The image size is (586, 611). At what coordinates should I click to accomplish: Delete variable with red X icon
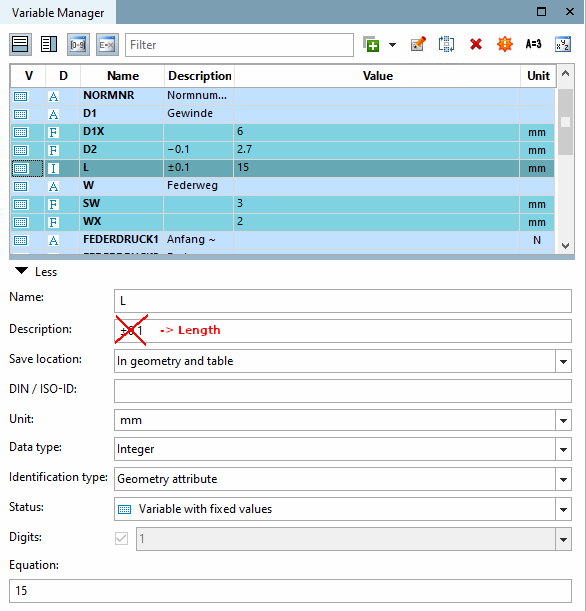click(476, 44)
